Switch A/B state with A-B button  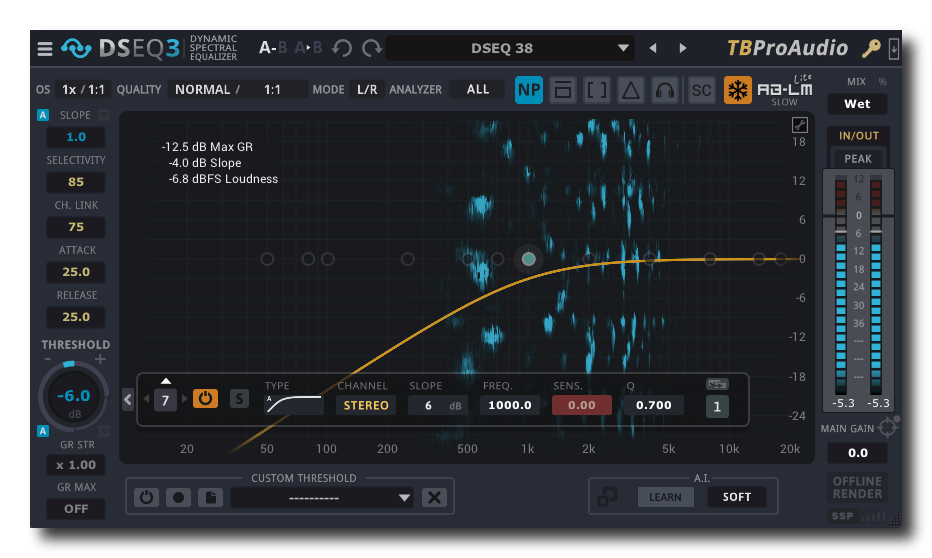pos(273,48)
